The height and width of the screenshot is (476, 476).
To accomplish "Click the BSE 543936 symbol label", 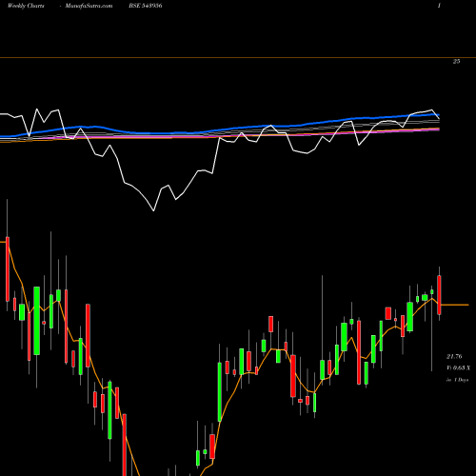I will tap(146, 6).
